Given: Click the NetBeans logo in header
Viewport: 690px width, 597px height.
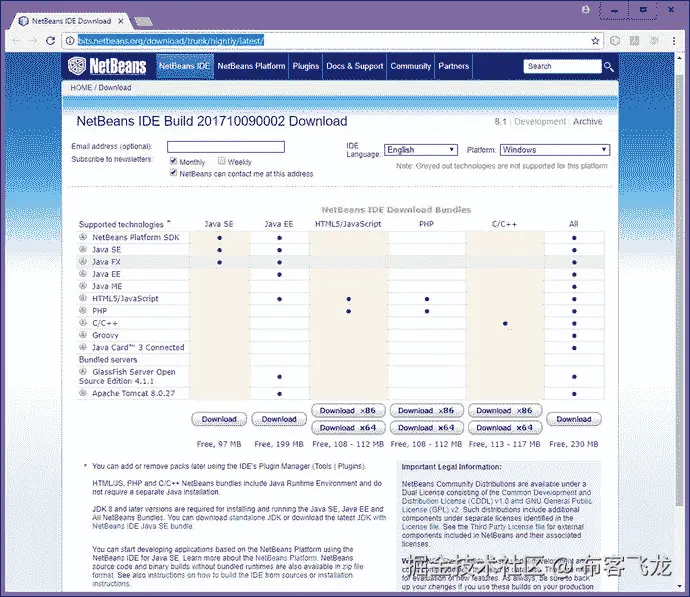Looking at the screenshot, I should 107,66.
